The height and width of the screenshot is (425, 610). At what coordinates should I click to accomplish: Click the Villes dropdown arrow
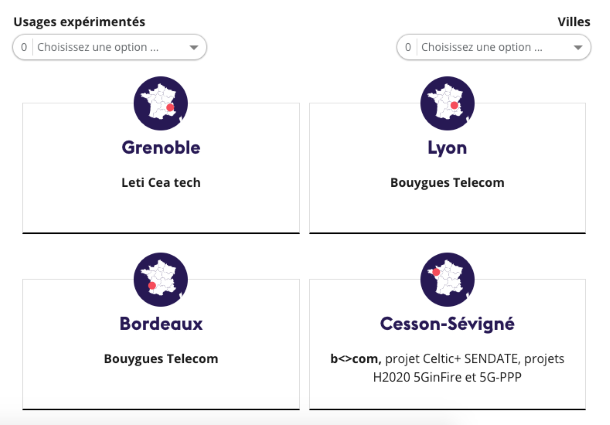[577, 47]
